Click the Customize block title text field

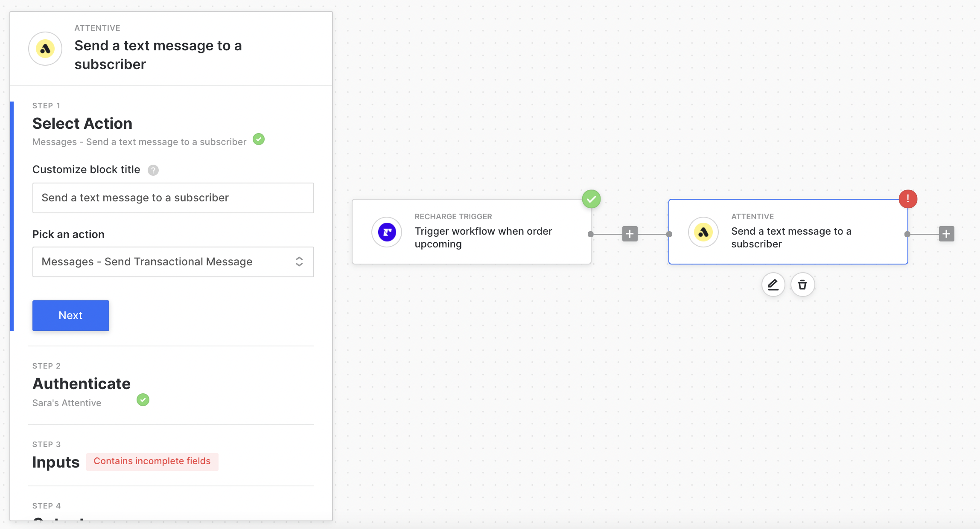click(x=173, y=198)
